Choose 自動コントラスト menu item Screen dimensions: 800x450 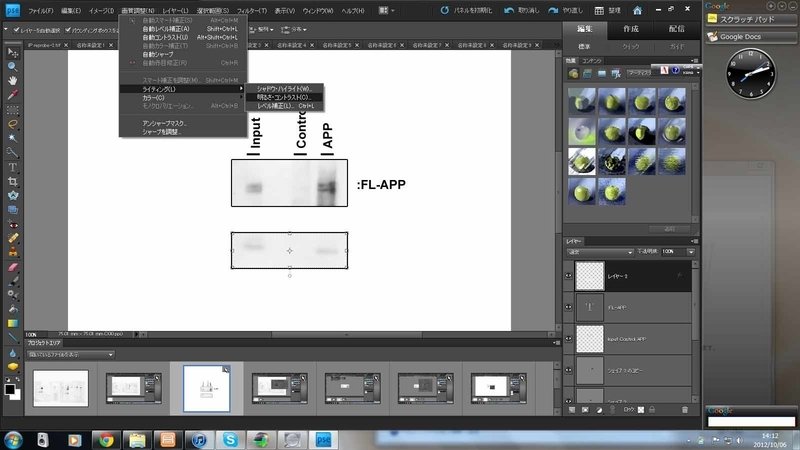(183, 37)
